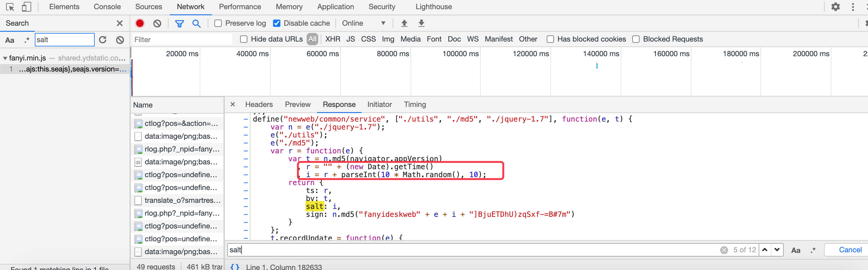Select the All request type filter

[312, 39]
